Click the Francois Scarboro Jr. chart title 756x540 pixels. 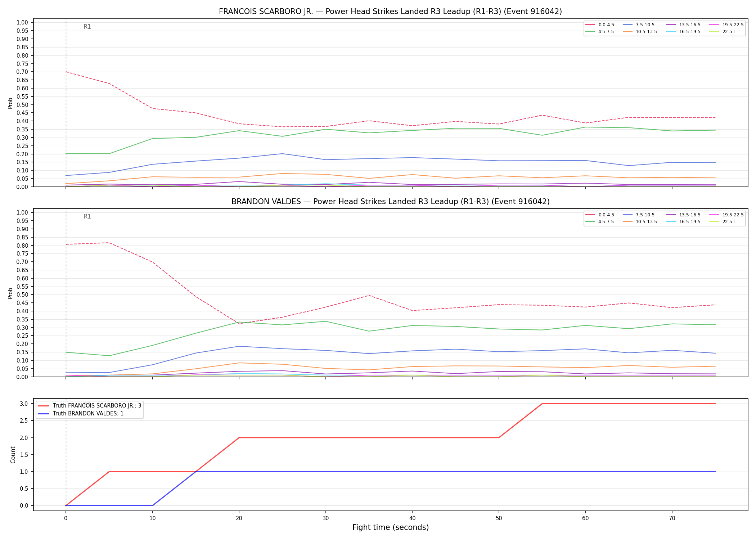tap(390, 12)
